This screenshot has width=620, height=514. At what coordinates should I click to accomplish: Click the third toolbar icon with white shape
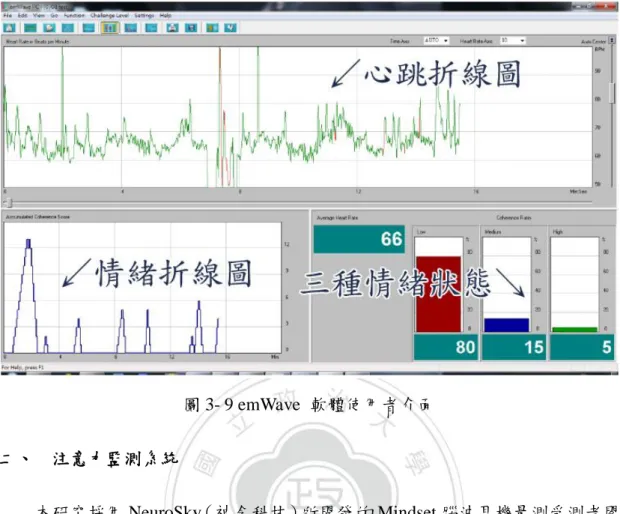click(49, 28)
